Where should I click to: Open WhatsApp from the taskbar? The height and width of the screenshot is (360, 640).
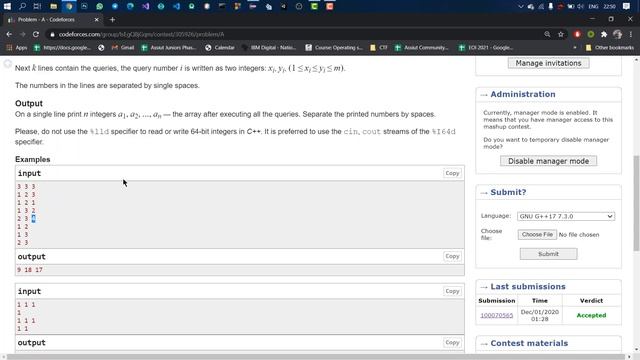tap(100, 6)
